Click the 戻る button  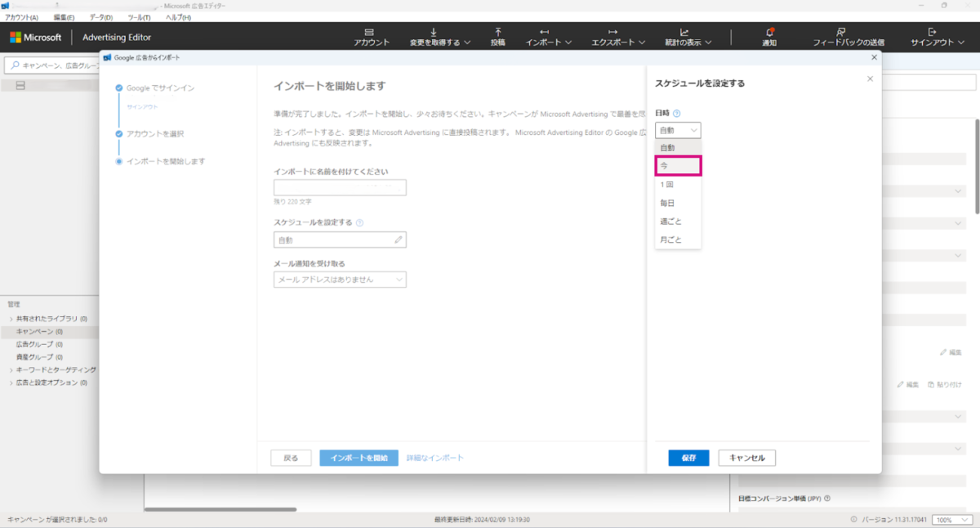[291, 458]
